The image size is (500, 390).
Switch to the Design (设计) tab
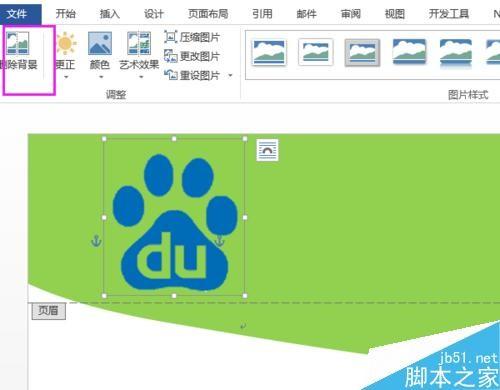[x=154, y=14]
